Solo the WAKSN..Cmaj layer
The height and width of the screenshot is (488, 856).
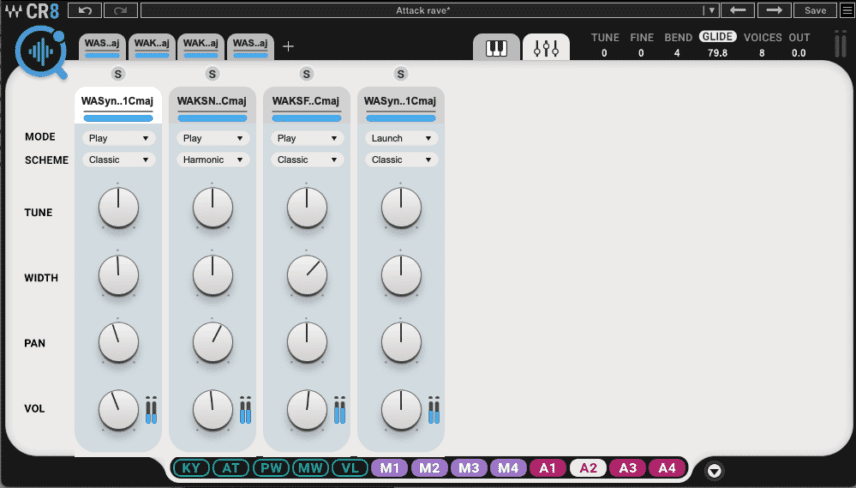tap(212, 74)
